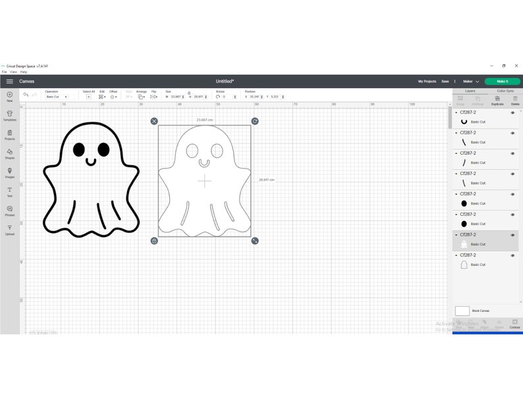The image size is (523, 420).
Task: Click the Contour tool at the panel bottom
Action: point(514,324)
